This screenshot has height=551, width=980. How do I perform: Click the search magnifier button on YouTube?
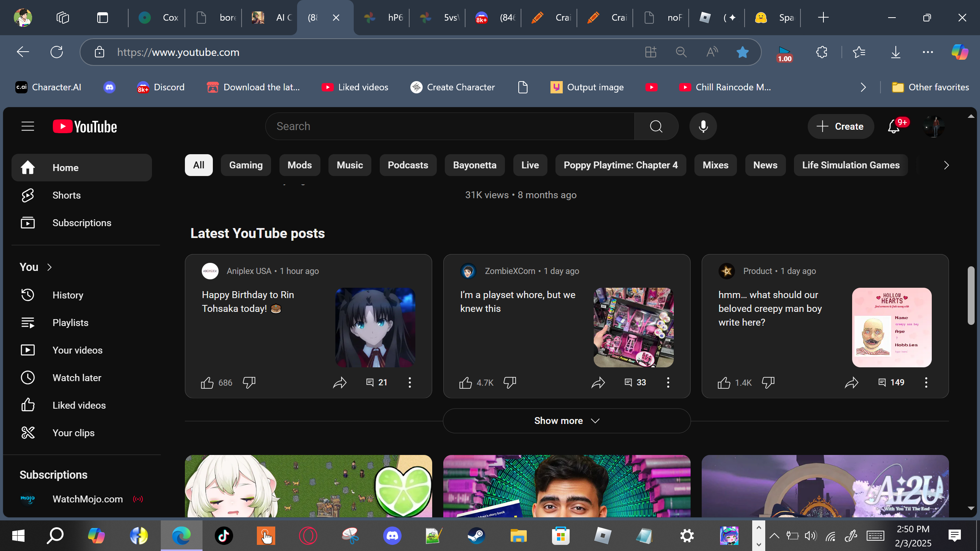(x=656, y=126)
